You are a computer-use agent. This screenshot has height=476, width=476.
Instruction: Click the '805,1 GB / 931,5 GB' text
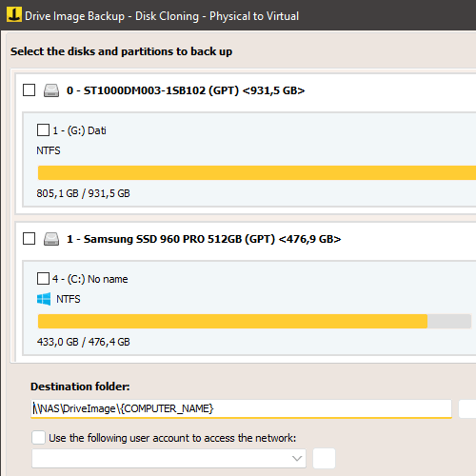pos(83,193)
